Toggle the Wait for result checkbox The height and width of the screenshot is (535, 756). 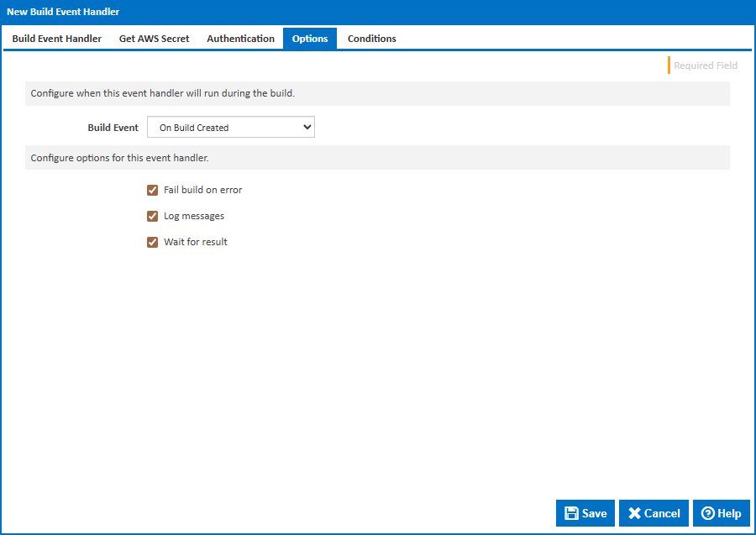coord(153,242)
